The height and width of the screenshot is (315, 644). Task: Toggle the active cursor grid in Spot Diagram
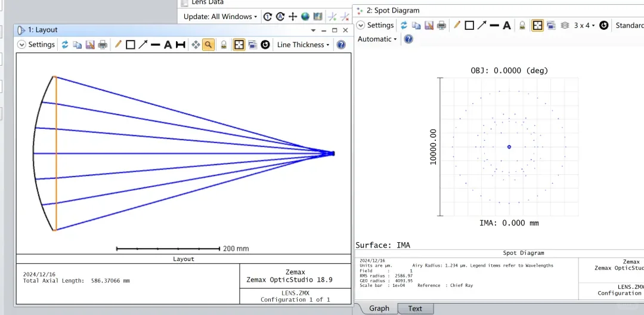[538, 26]
